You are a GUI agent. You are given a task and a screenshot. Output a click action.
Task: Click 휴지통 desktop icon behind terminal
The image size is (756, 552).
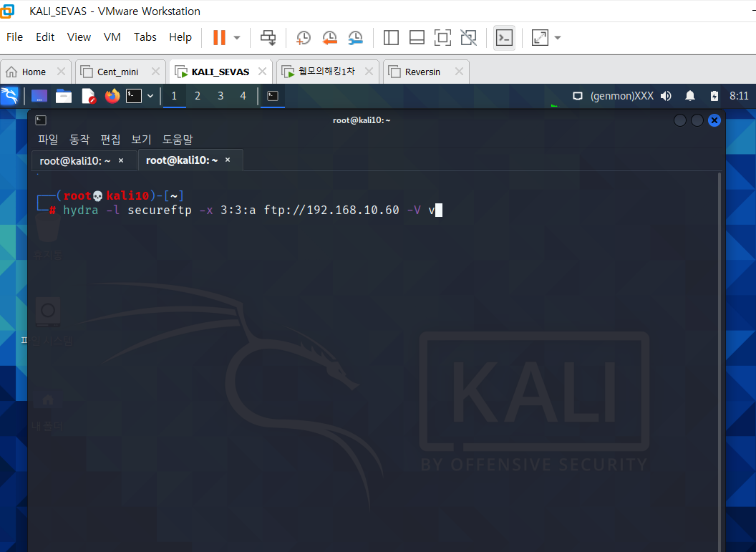[x=48, y=236]
